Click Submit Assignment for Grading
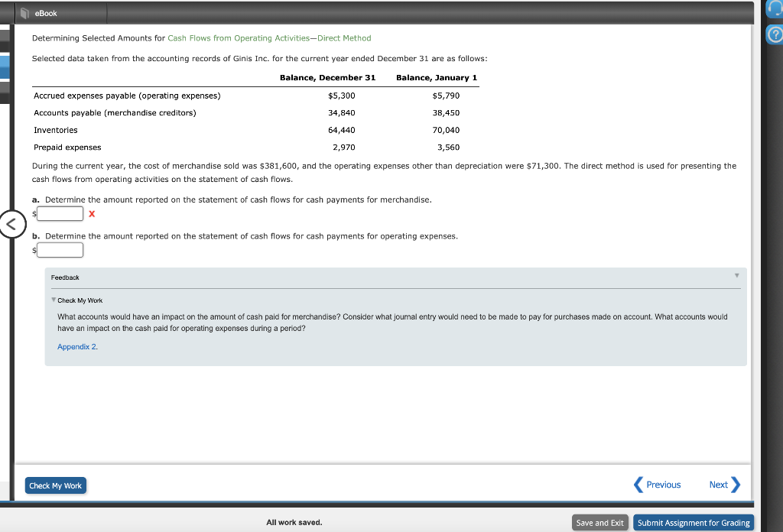 click(693, 522)
